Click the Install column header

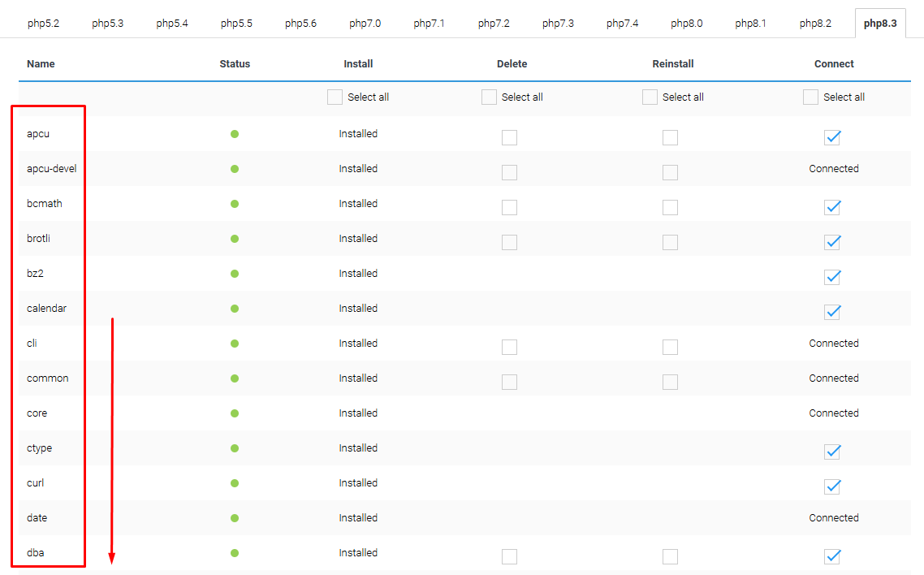[x=358, y=63]
